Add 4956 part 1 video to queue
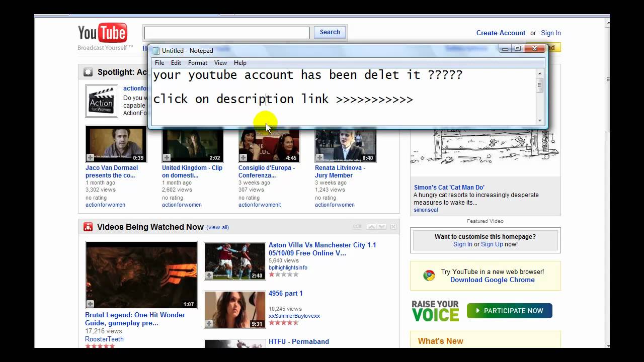The image size is (644, 362). [x=209, y=323]
